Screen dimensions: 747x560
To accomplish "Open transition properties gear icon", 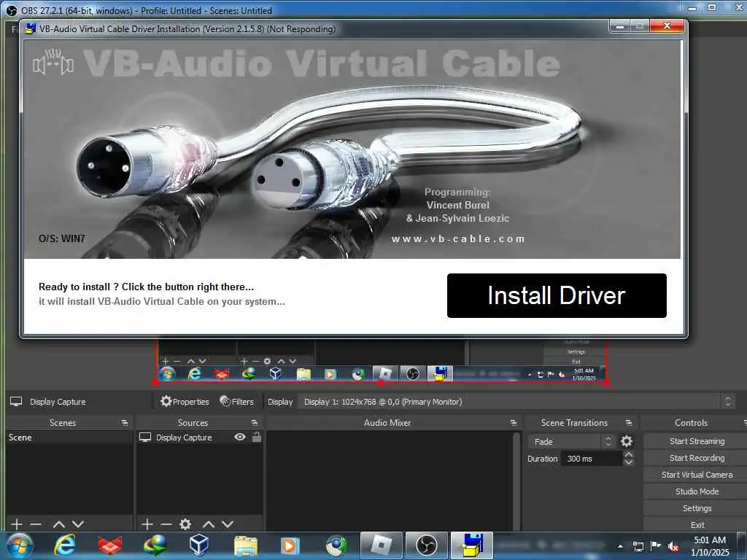I will [627, 441].
